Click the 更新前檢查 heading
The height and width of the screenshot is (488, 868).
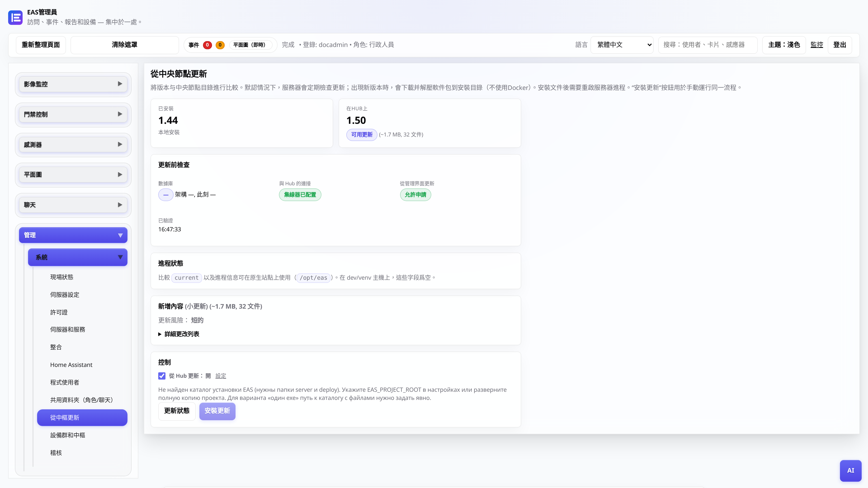174,165
